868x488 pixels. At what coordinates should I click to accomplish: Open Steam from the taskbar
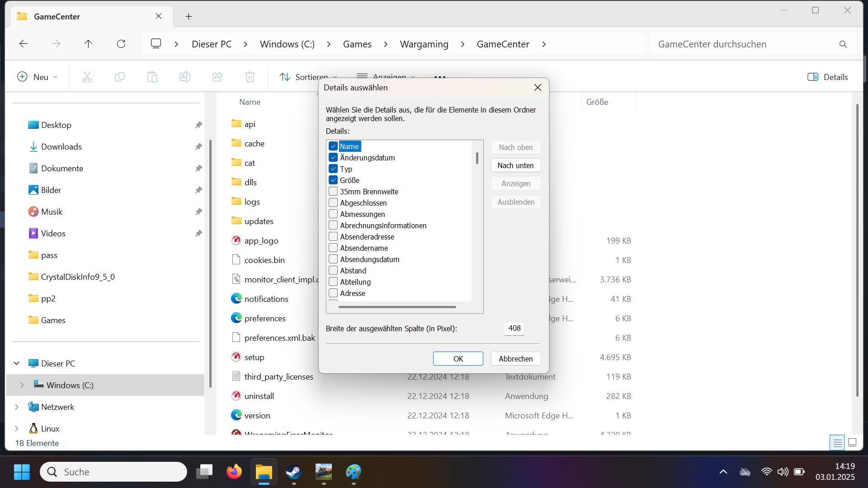pyautogui.click(x=294, y=472)
